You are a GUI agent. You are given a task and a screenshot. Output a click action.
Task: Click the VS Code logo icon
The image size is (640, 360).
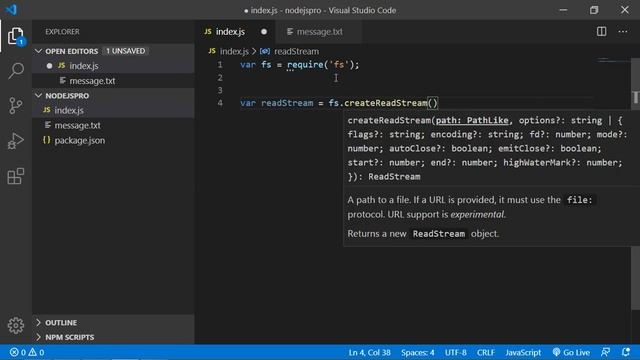pyautogui.click(x=11, y=9)
